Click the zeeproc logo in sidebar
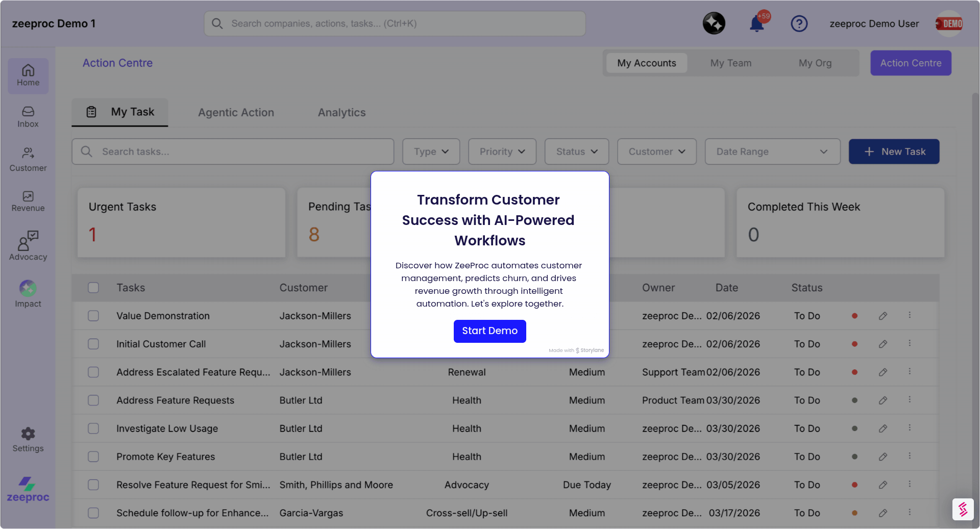Screen dimensions: 980x529 pos(28,490)
